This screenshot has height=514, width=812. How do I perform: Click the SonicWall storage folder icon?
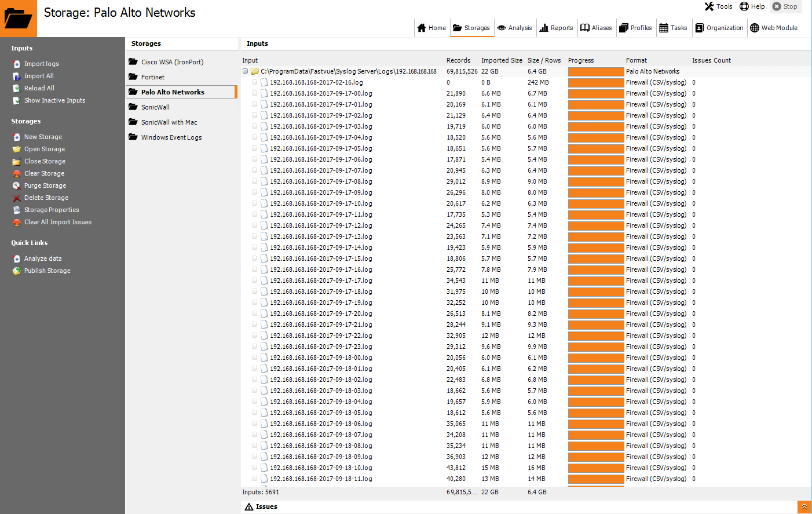[133, 107]
